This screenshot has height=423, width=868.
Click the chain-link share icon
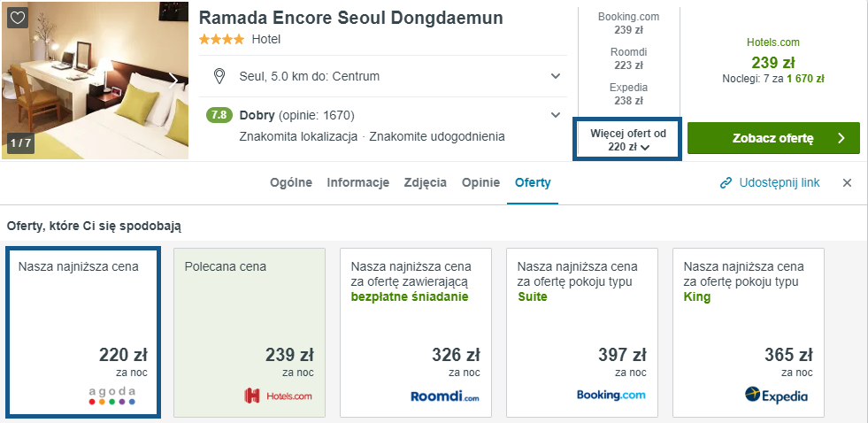726,183
